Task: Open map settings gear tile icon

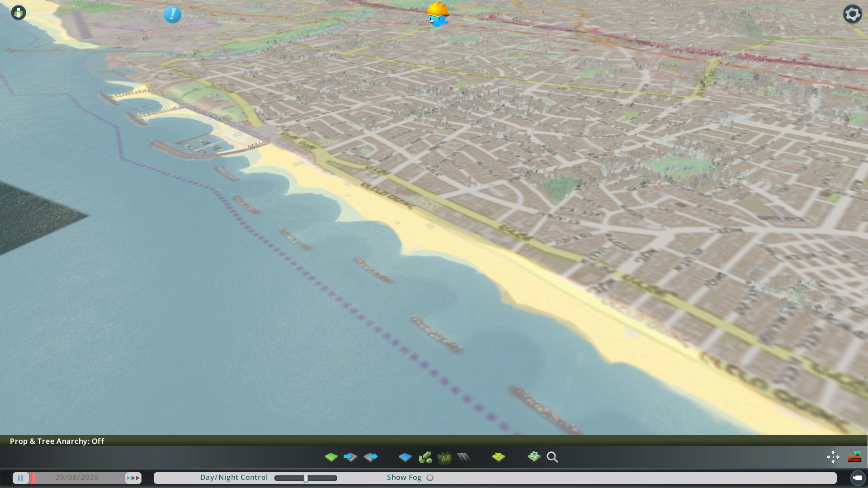Action: pos(534,457)
